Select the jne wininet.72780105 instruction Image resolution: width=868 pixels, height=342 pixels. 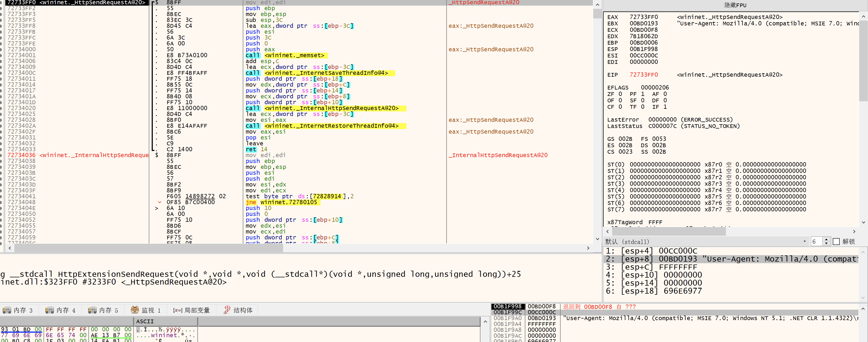(x=283, y=202)
